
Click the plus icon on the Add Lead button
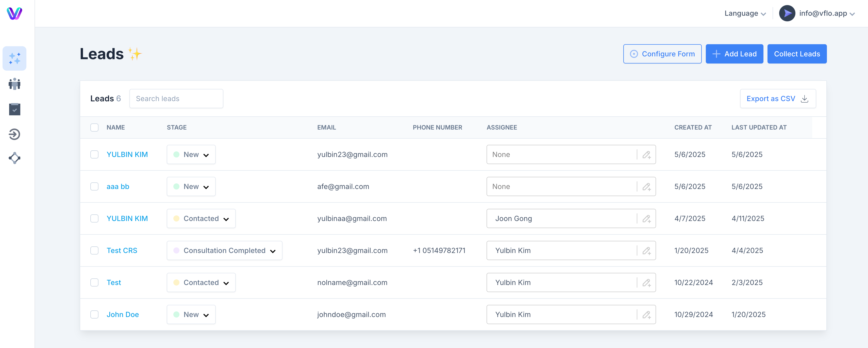tap(716, 54)
